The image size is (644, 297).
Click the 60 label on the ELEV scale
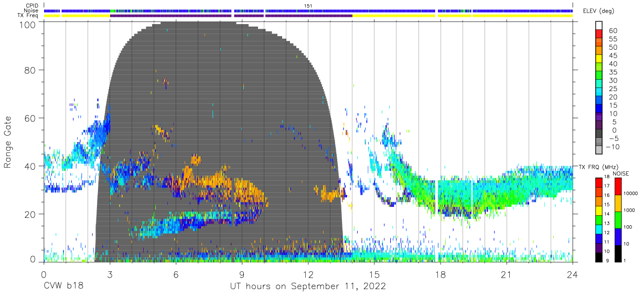coord(613,31)
